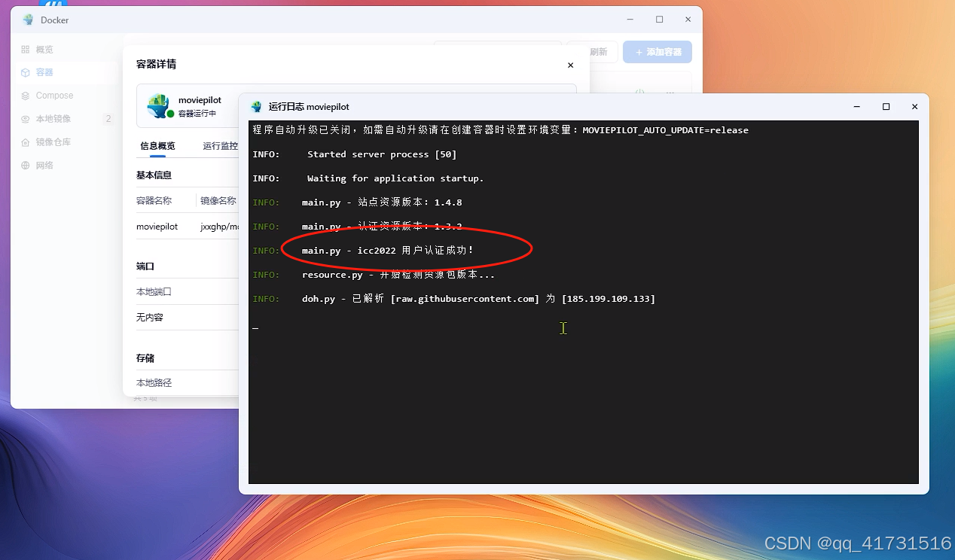Click the doh.py raw.githubusercontent.com log line
The height and width of the screenshot is (560, 955).
(454, 299)
